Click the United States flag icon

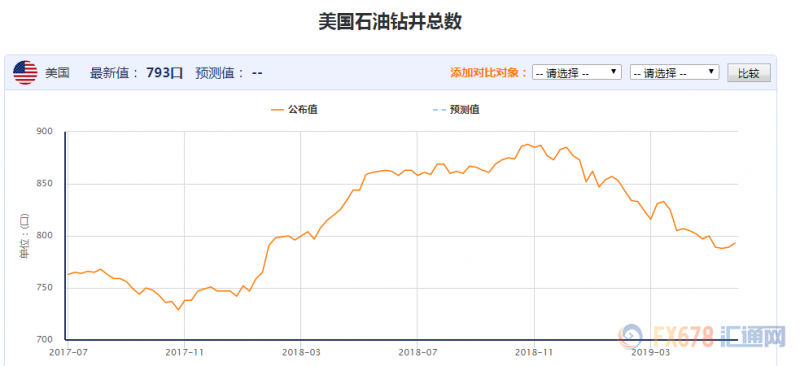pyautogui.click(x=25, y=72)
